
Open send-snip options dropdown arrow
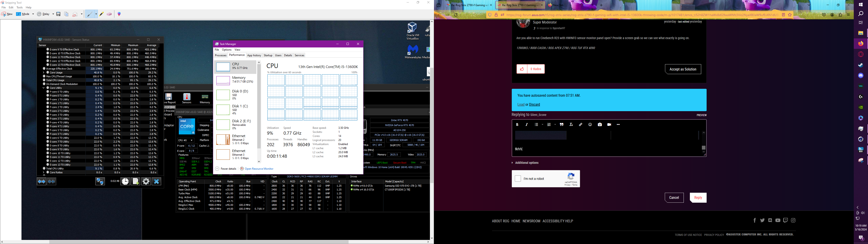pos(82,14)
